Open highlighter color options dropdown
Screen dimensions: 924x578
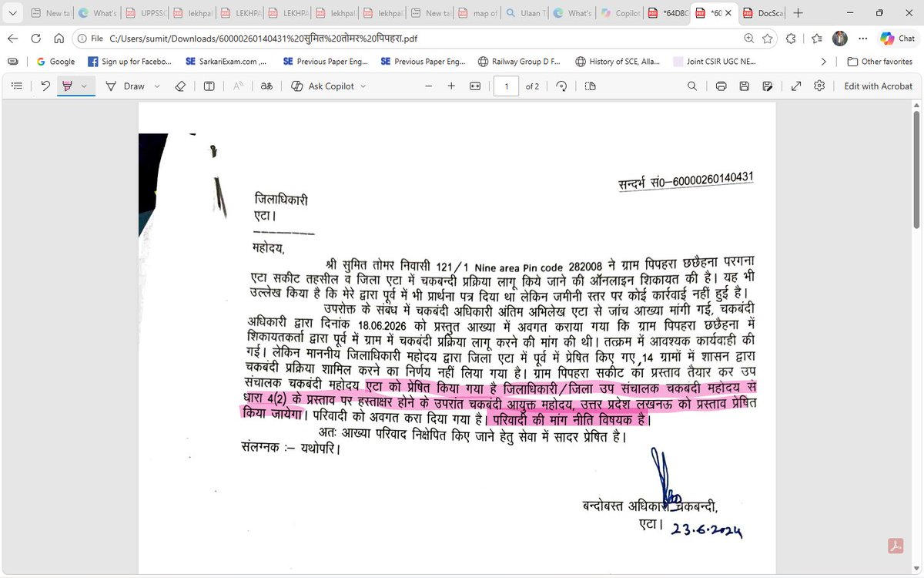pos(84,86)
